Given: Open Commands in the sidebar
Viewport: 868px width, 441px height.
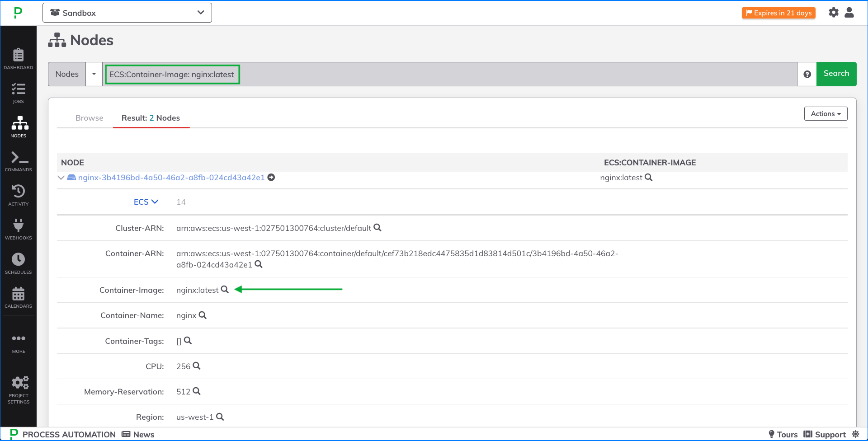Looking at the screenshot, I should 18,161.
